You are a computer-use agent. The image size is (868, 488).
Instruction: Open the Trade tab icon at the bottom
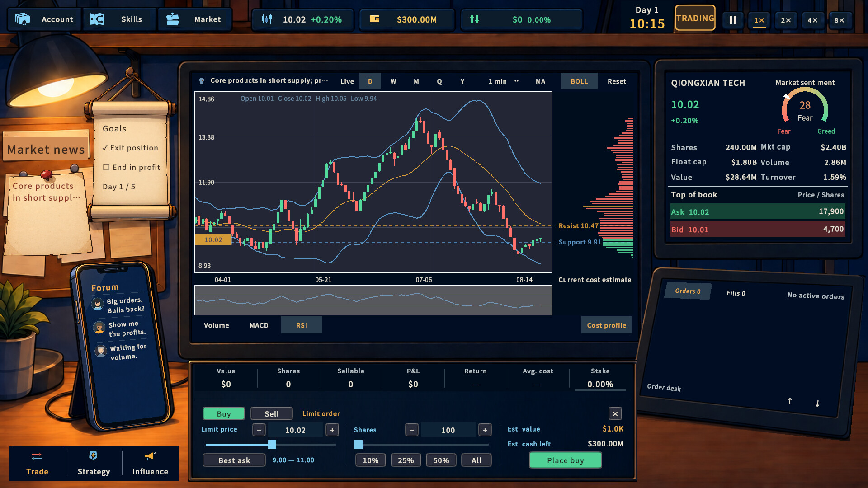click(37, 456)
